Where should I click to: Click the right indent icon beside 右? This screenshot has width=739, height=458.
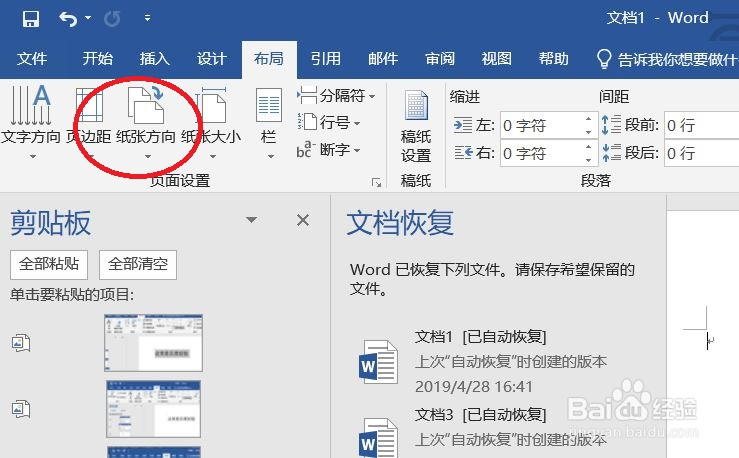tap(463, 153)
